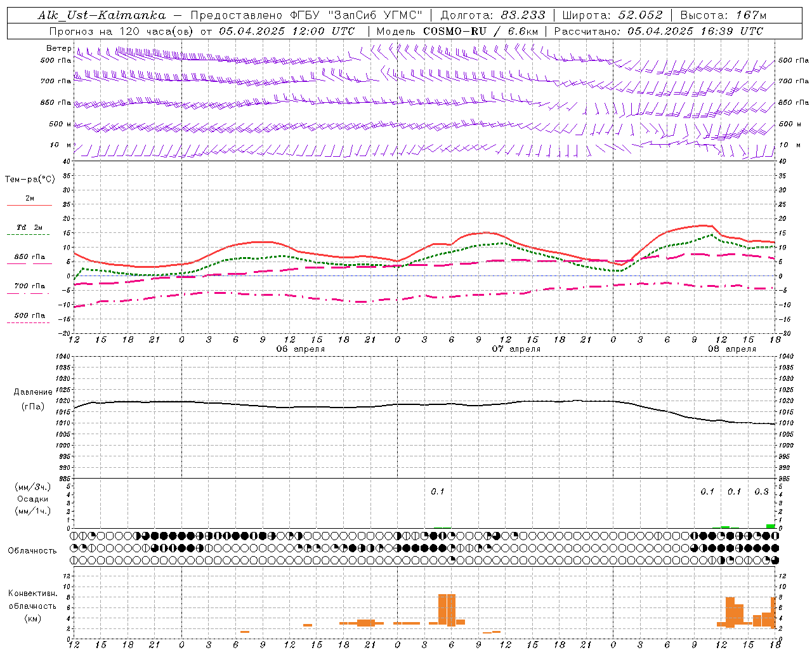Click the (мм/3ч.) precipitation unit label
The image size is (812, 650).
click(33, 487)
